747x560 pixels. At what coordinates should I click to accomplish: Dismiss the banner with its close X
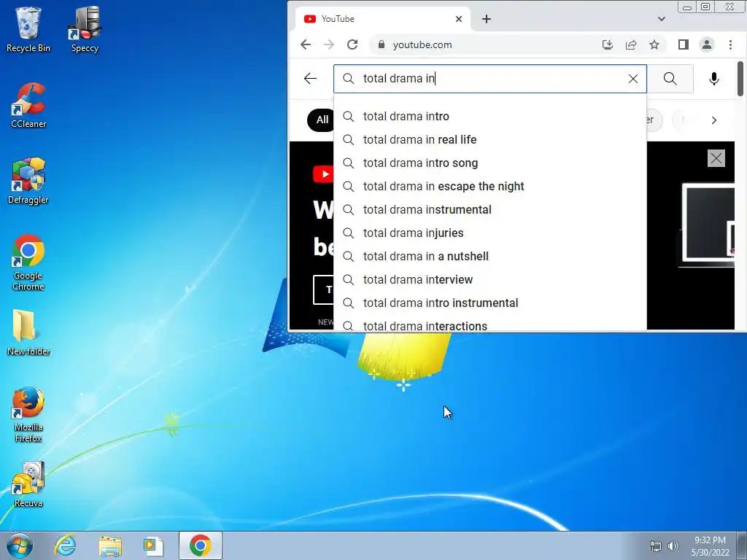[716, 158]
